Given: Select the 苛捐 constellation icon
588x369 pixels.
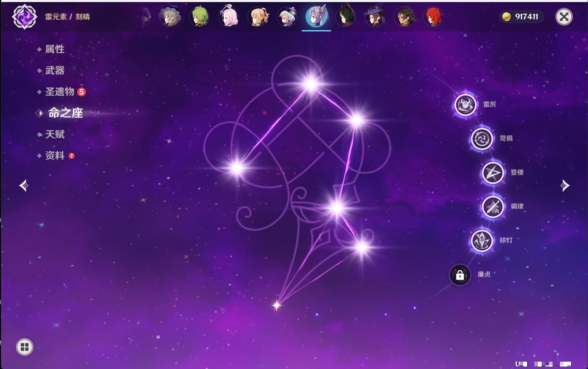Looking at the screenshot, I should pos(482,139).
